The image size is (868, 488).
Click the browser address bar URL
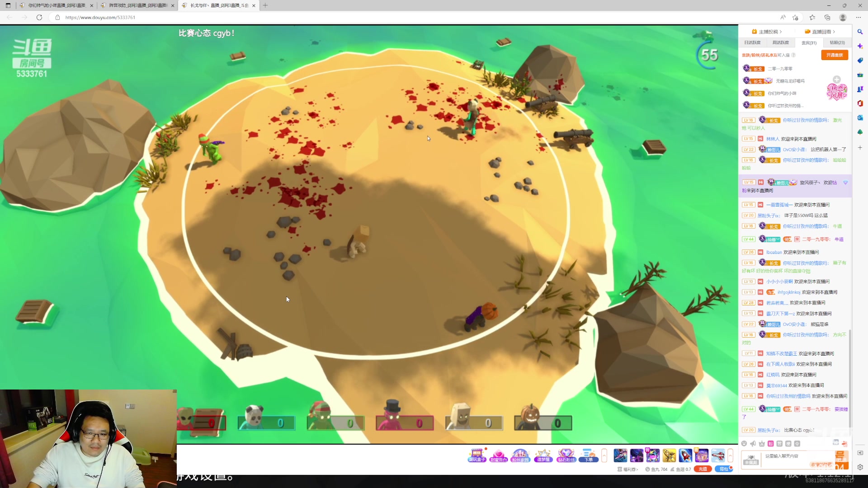click(x=100, y=18)
